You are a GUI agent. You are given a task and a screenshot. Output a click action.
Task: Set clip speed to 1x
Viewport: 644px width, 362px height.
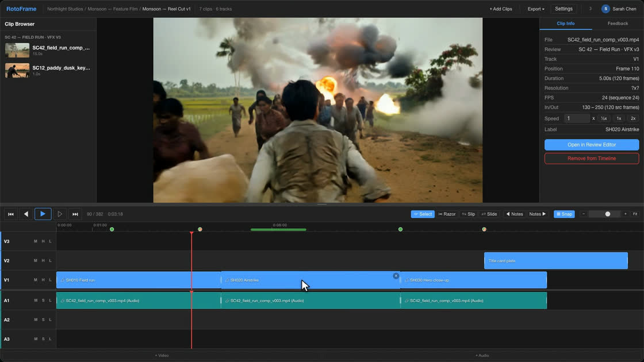(619, 118)
